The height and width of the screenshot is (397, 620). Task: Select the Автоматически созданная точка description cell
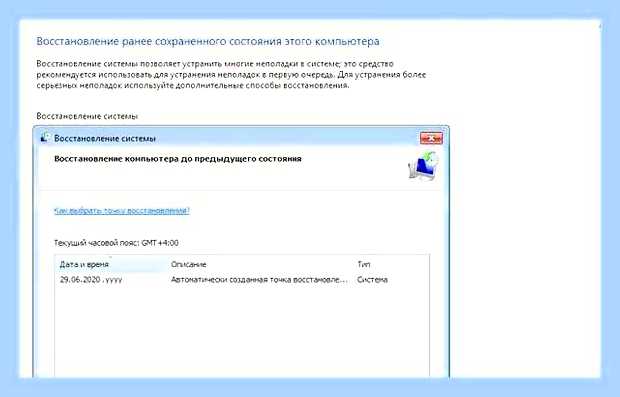[x=259, y=280]
